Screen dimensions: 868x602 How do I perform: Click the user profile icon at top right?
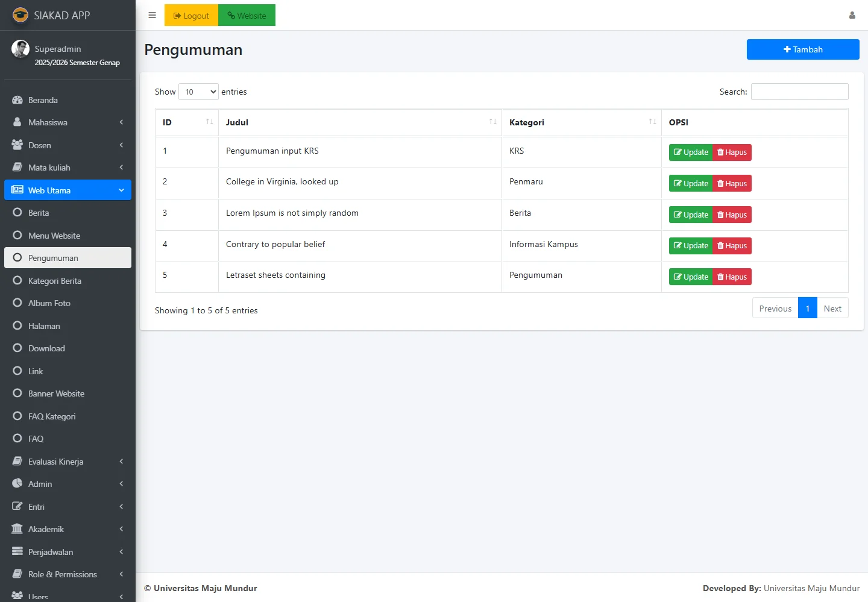852,15
